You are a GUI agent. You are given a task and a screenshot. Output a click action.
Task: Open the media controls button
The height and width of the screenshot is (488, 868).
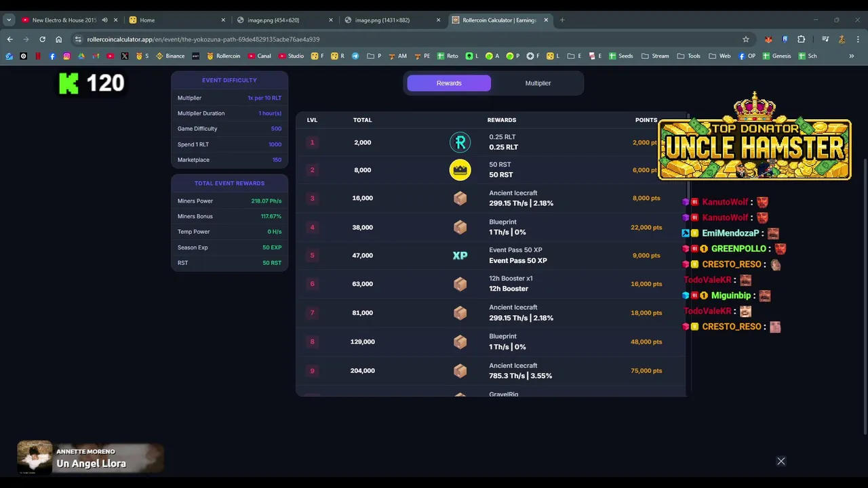pos(825,39)
